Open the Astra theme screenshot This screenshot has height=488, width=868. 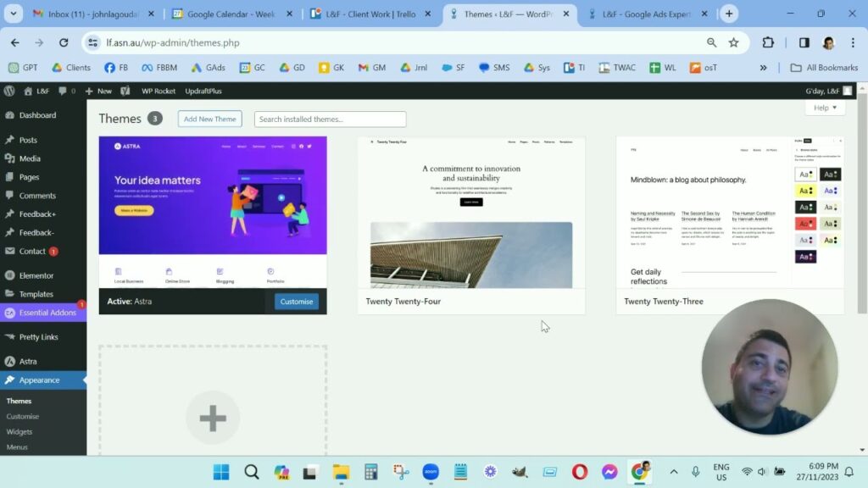(213, 213)
